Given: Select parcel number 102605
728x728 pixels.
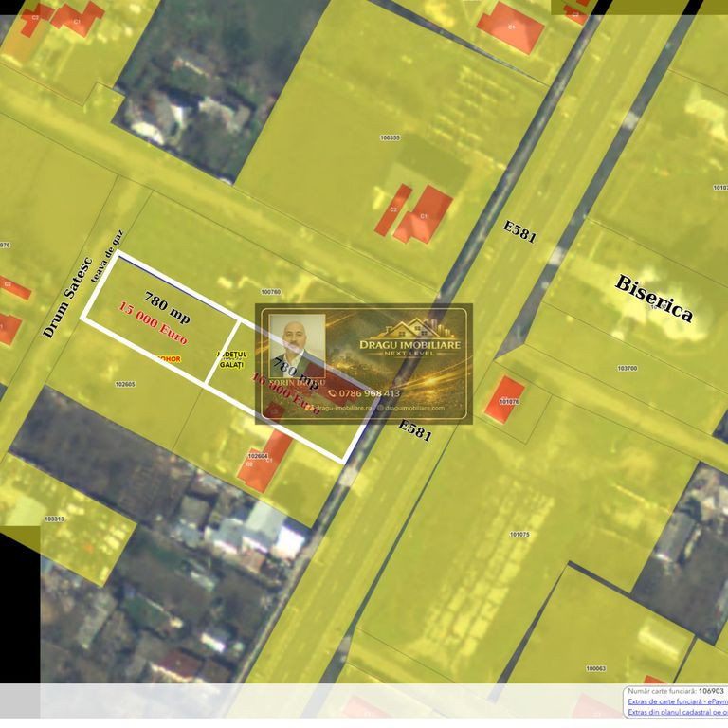Looking at the screenshot, I should (x=124, y=384).
